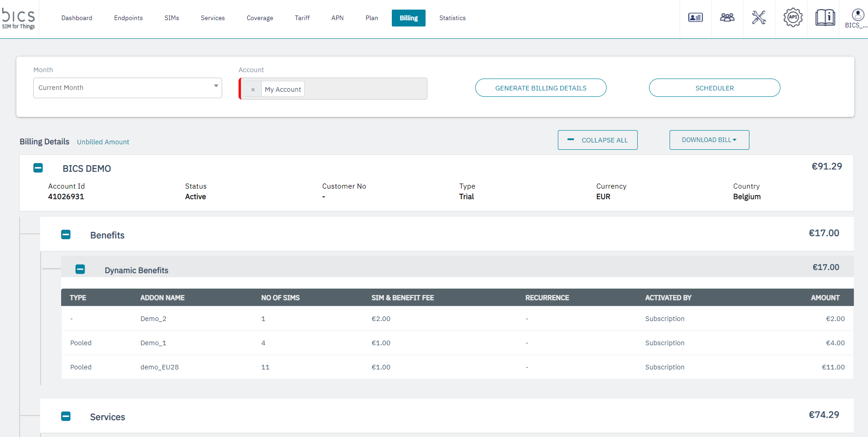Open the API settings gear icon
868x437 pixels.
(x=792, y=17)
